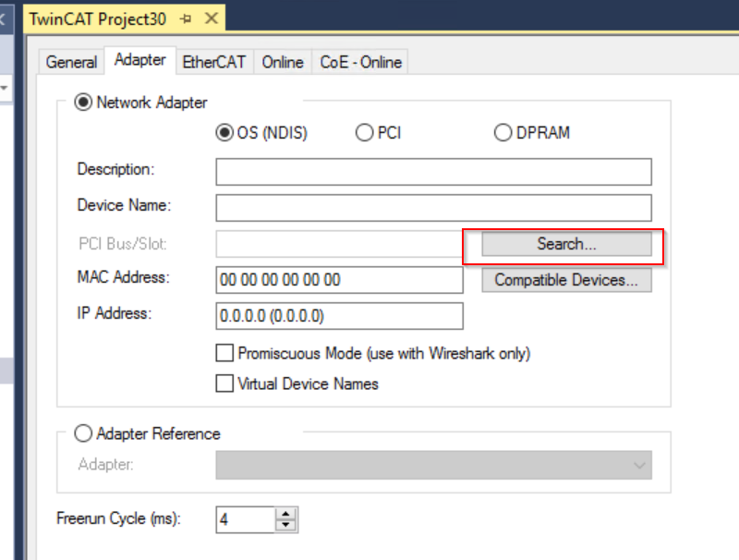Open the Compatible Devices... dialog
Screen dimensions: 739x560
coord(566,280)
